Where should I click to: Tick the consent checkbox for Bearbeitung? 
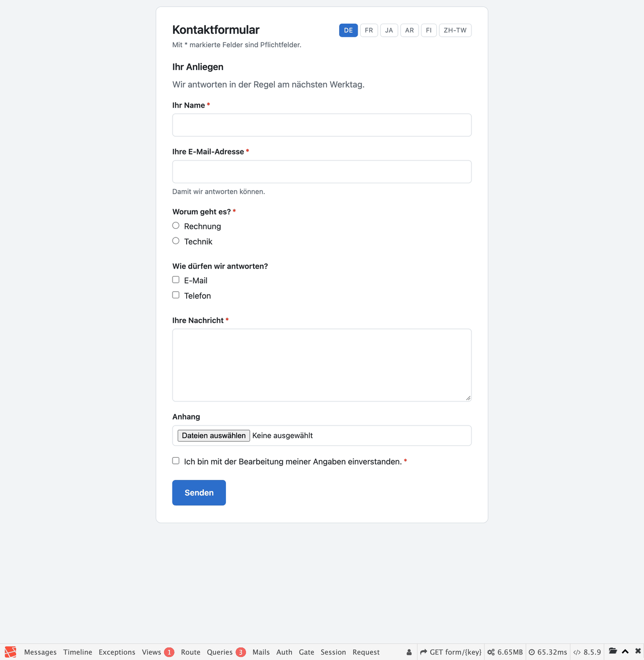coord(176,461)
